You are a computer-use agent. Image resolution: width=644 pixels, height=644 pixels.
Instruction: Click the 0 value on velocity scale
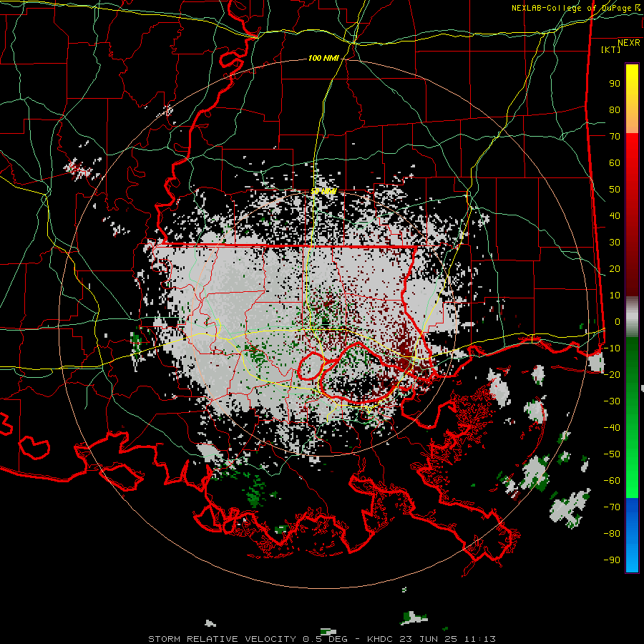618,321
